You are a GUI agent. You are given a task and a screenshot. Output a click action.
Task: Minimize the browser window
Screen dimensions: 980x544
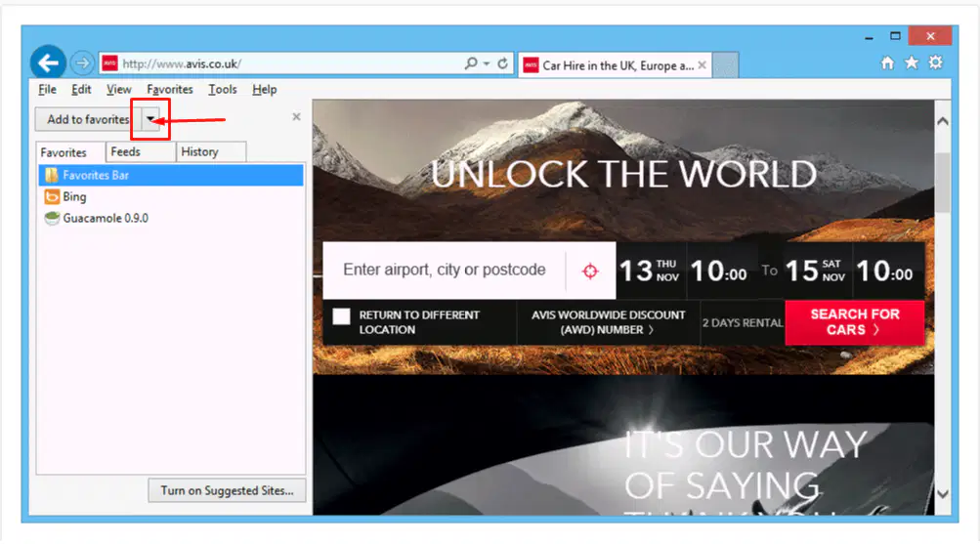(x=869, y=37)
